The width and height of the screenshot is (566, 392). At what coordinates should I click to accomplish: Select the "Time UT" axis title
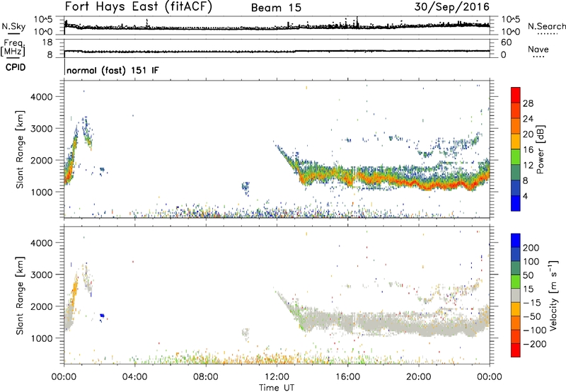(277, 388)
